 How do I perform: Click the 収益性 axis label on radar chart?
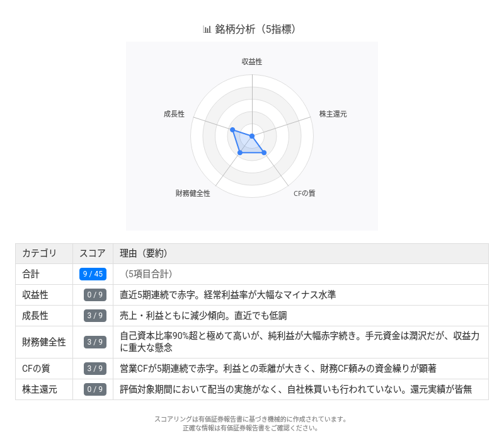[252, 62]
